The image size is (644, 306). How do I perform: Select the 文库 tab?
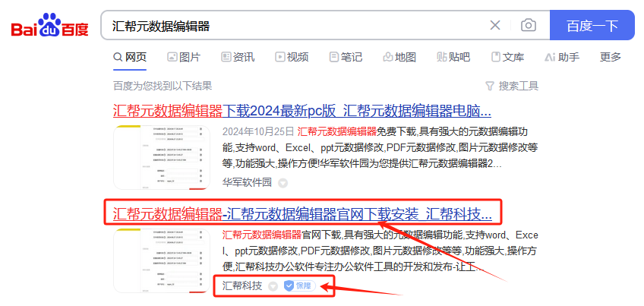[507, 57]
